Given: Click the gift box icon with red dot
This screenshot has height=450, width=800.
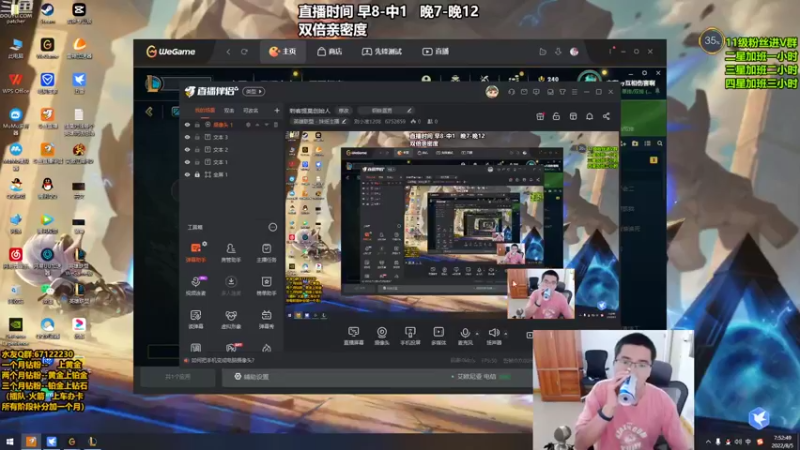Looking at the screenshot, I should pyautogui.click(x=540, y=116).
